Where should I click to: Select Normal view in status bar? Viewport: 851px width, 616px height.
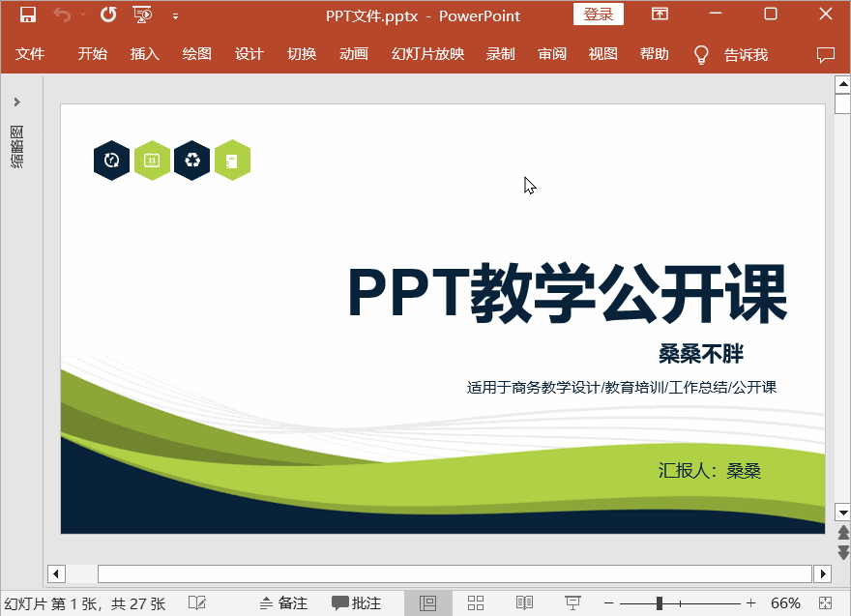(x=427, y=603)
